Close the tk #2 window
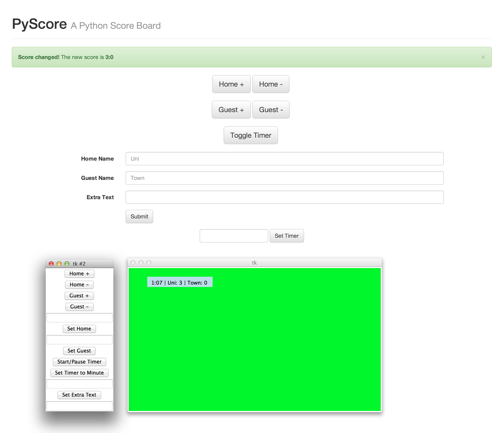 51,264
